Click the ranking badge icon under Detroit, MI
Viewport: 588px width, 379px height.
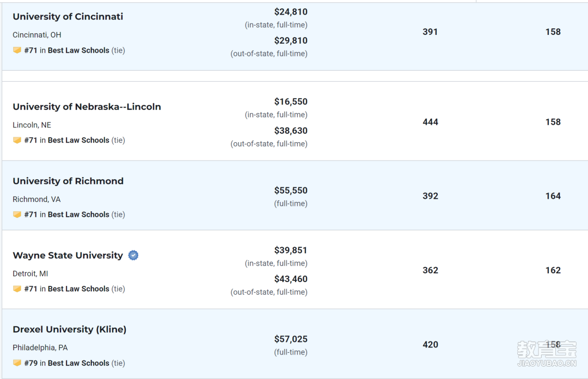17,289
